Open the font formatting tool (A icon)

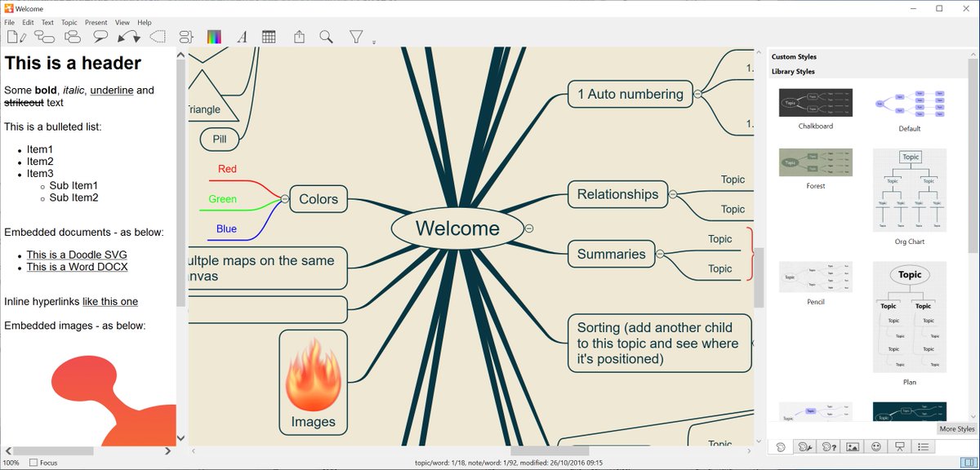[242, 37]
